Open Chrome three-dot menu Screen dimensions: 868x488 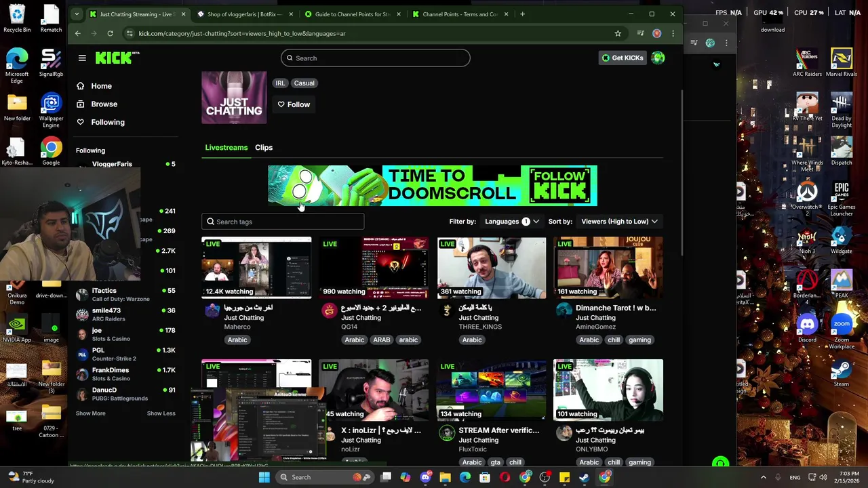673,33
